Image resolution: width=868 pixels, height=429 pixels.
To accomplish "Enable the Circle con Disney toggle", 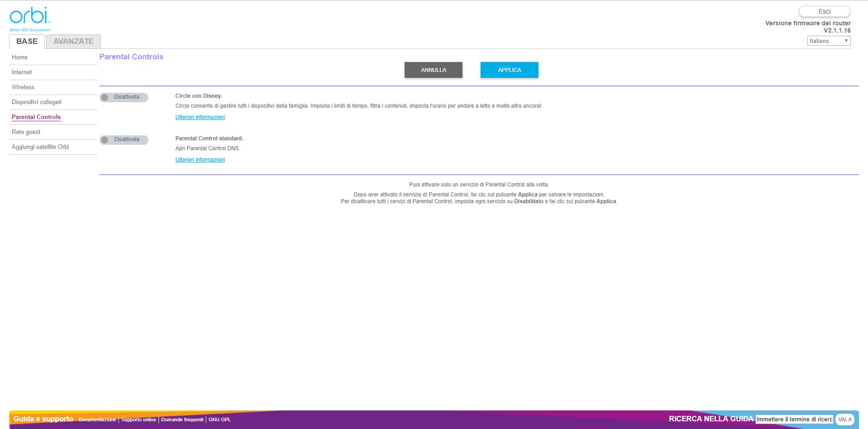I will (x=123, y=97).
